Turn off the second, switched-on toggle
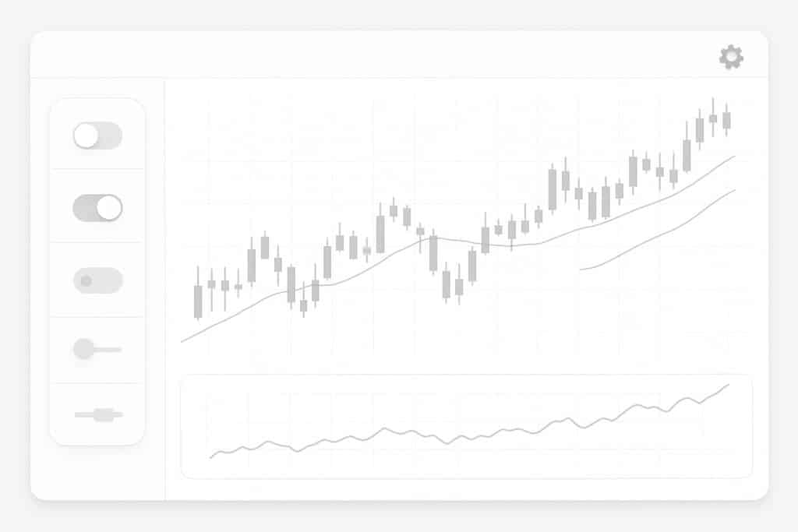 (97, 208)
